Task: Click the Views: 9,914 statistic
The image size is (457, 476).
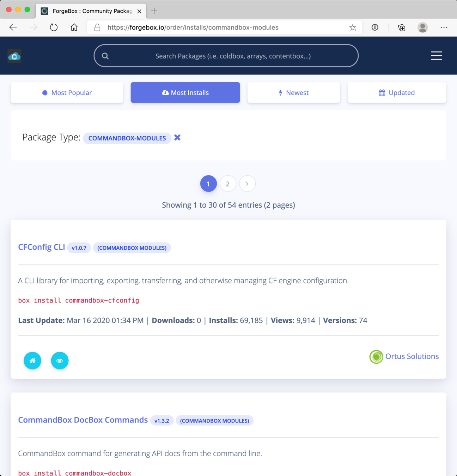Action: tap(293, 321)
